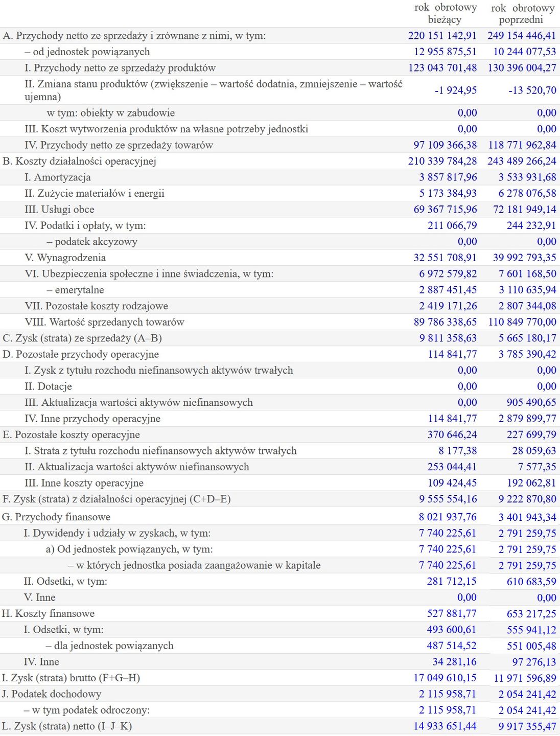Click the value 3 857 817,96
This screenshot has width=560, height=736.
pos(448,177)
